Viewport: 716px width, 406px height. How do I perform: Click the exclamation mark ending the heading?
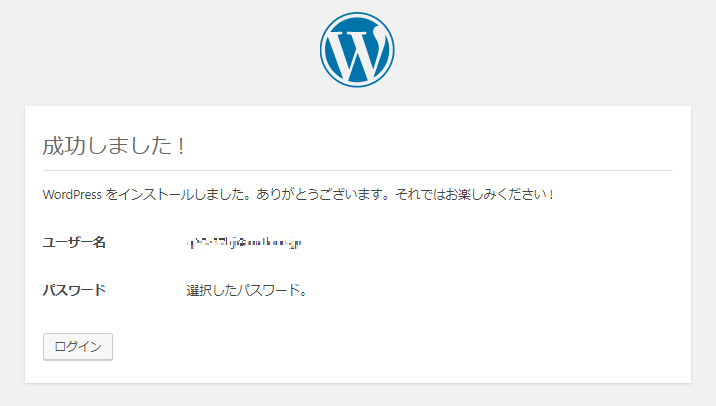[181, 145]
